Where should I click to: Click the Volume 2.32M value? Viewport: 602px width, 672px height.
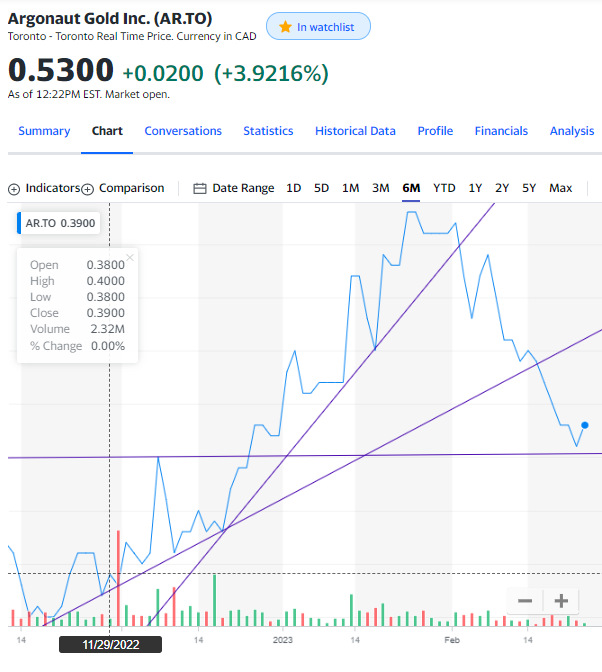pos(108,329)
